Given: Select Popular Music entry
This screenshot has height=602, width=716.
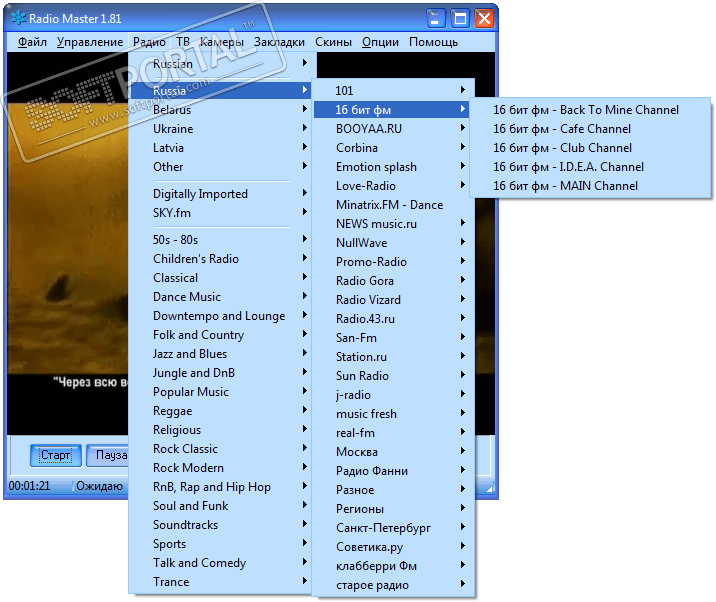Looking at the screenshot, I should [x=221, y=392].
